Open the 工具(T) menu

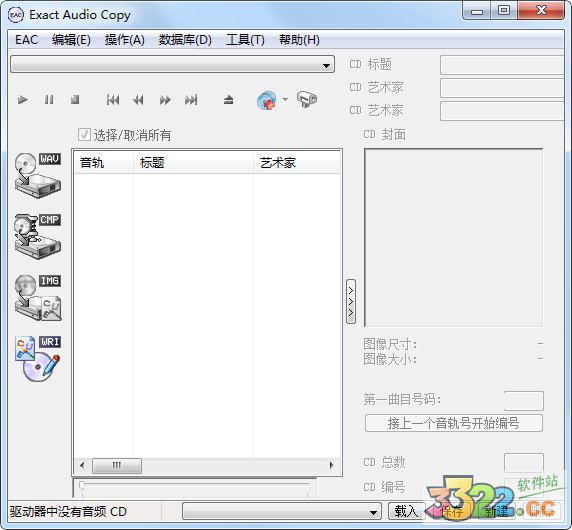[245, 40]
